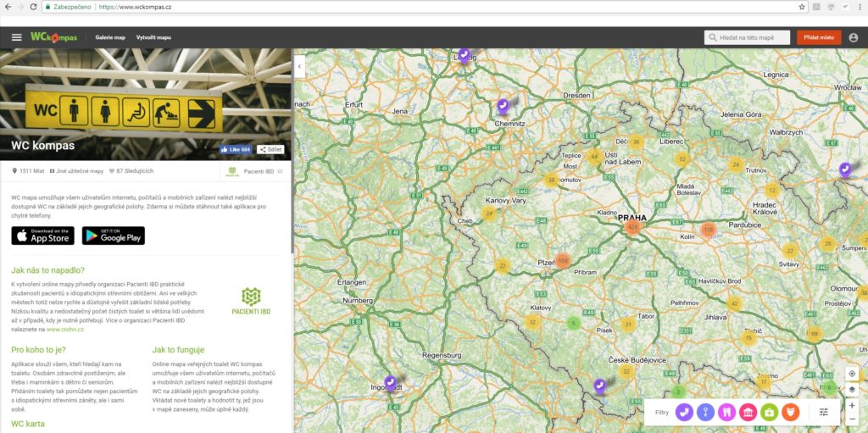
Task: Show the 1511 Míst list
Action: coord(28,172)
